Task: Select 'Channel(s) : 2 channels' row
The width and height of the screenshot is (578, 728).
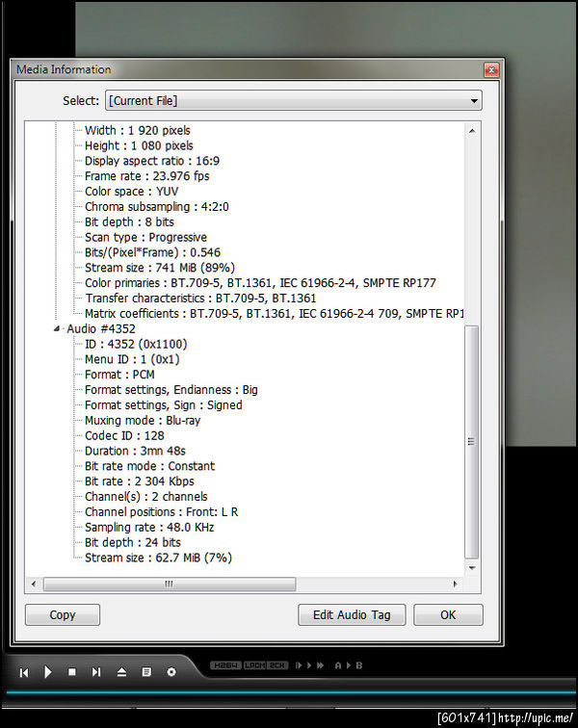Action: point(145,497)
